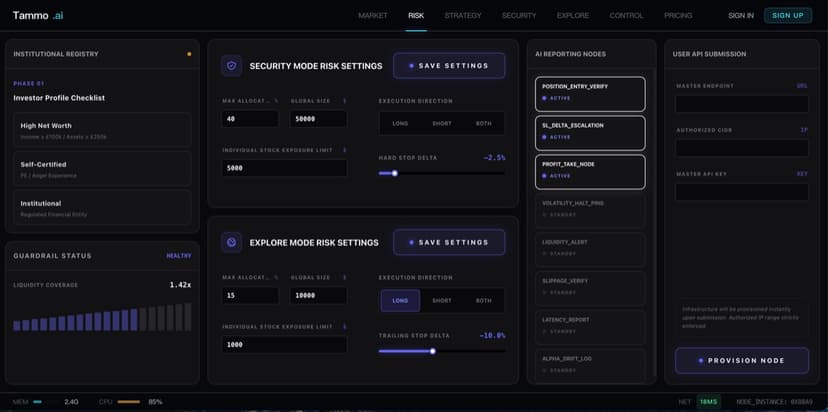Switch to the MARKET tab
This screenshot has width=828, height=412.
pyautogui.click(x=373, y=15)
